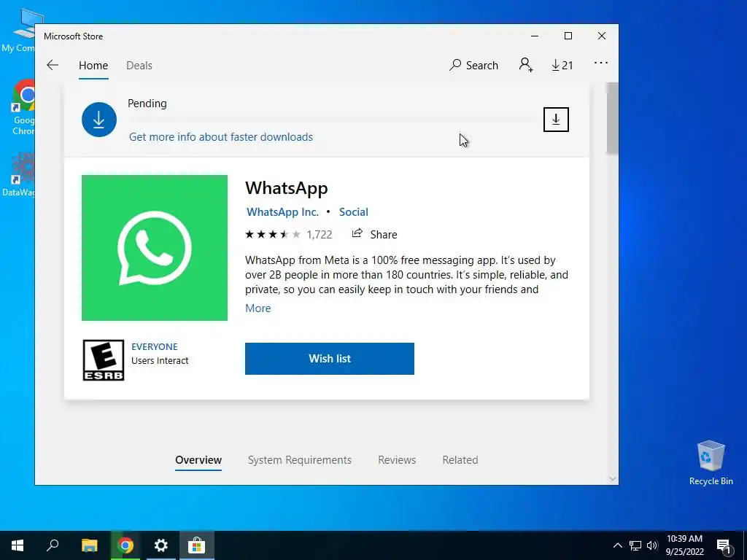Open the Home tab
Viewport: 747px width, 560px height.
[93, 65]
